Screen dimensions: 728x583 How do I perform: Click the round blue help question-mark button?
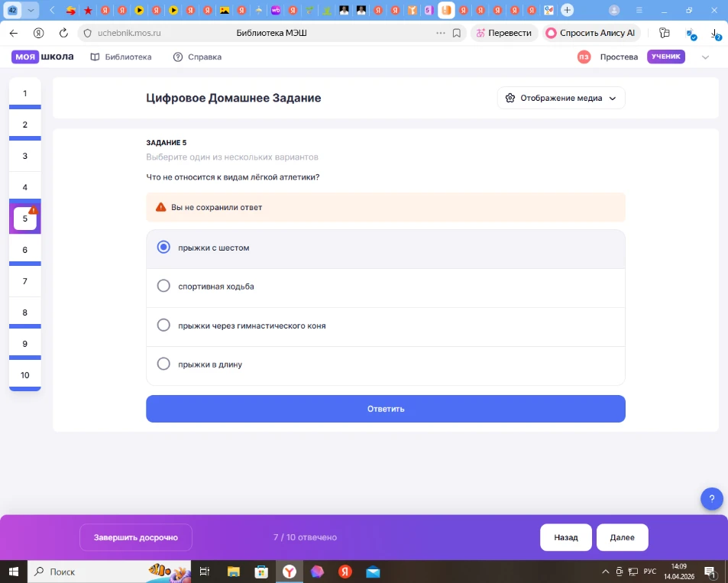click(x=711, y=498)
